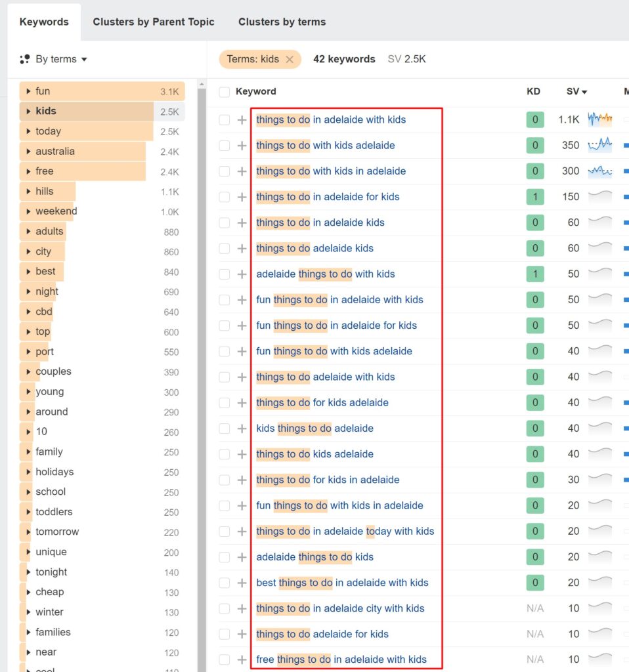Click scrollbar up arrow of terms list
The image size is (629, 672).
pyautogui.click(x=202, y=85)
